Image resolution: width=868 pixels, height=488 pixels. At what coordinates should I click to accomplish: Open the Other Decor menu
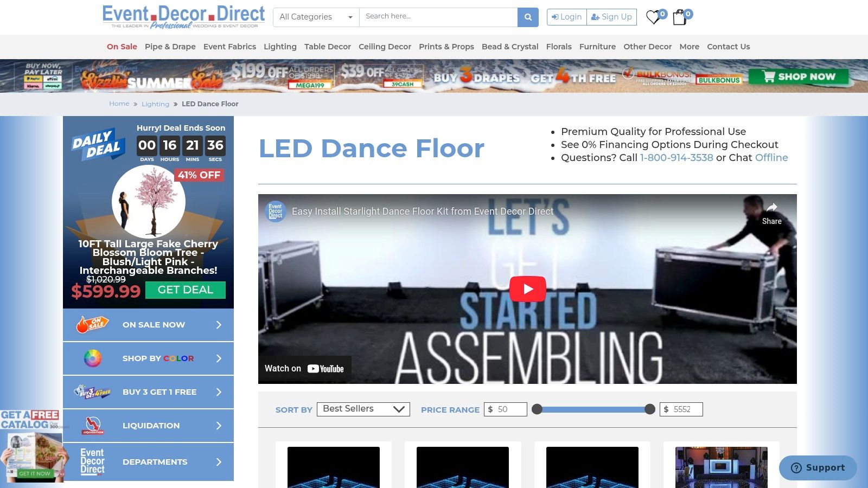point(648,47)
